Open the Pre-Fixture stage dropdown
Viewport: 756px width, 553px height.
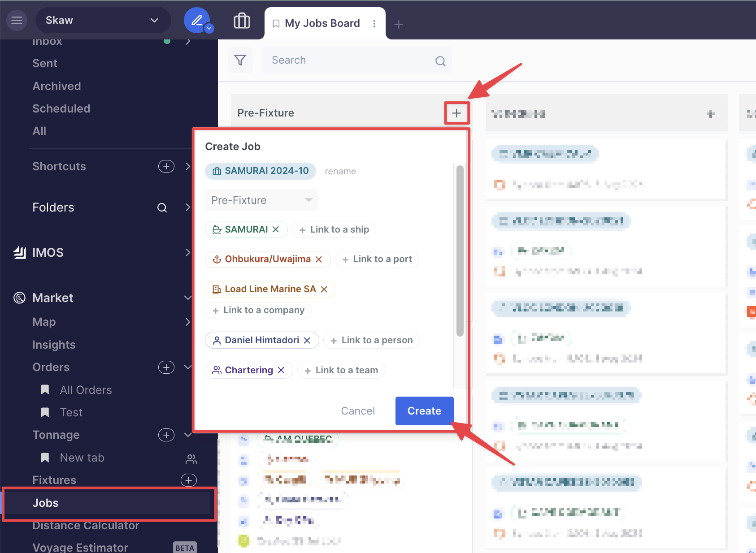[x=261, y=200]
